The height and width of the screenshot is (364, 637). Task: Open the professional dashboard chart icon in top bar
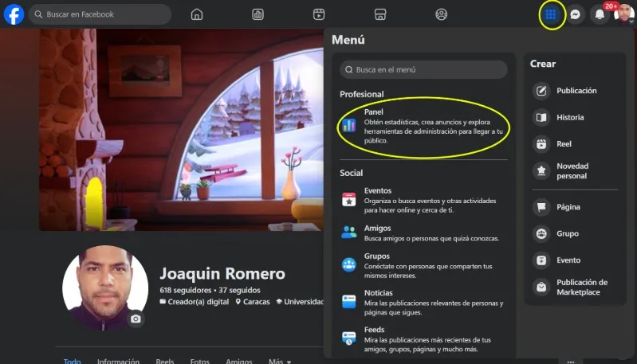[258, 14]
